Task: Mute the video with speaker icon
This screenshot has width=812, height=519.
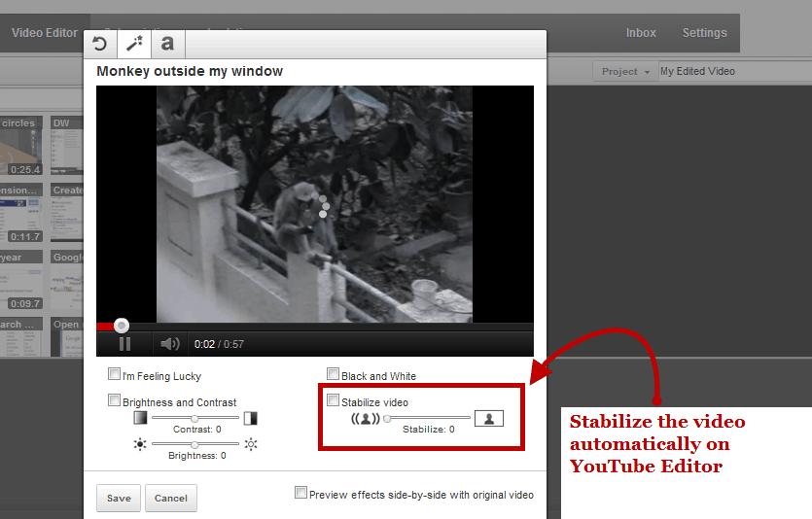Action: [170, 343]
